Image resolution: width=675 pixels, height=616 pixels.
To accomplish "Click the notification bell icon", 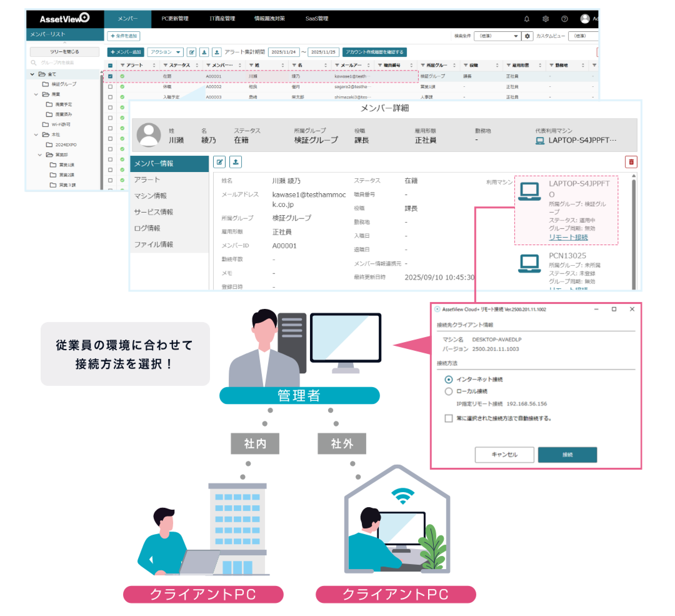I will 526,19.
